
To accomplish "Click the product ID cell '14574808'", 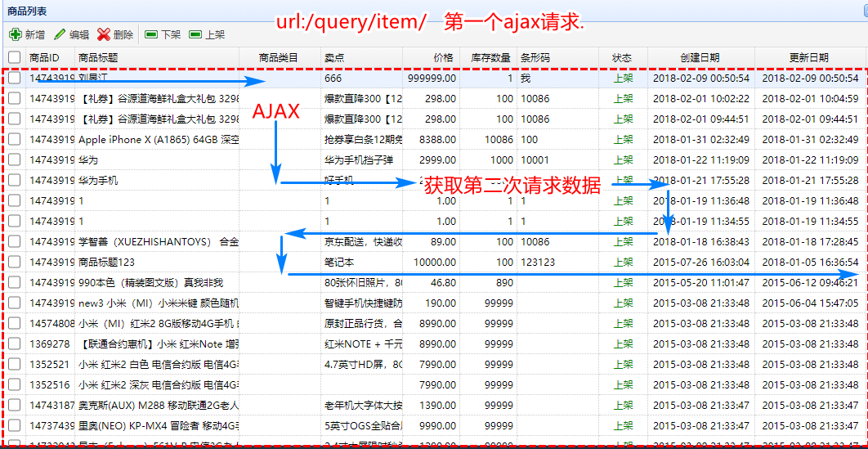I will pos(52,324).
